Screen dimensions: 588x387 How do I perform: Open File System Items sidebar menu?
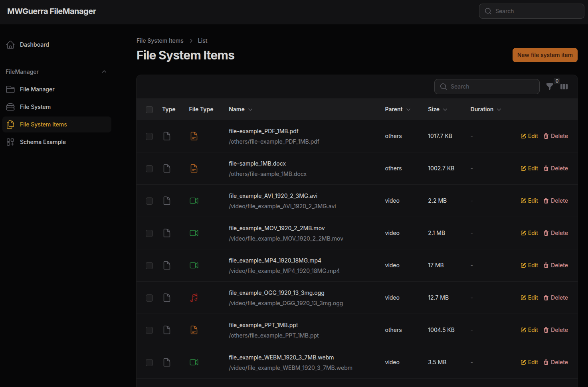pos(44,124)
